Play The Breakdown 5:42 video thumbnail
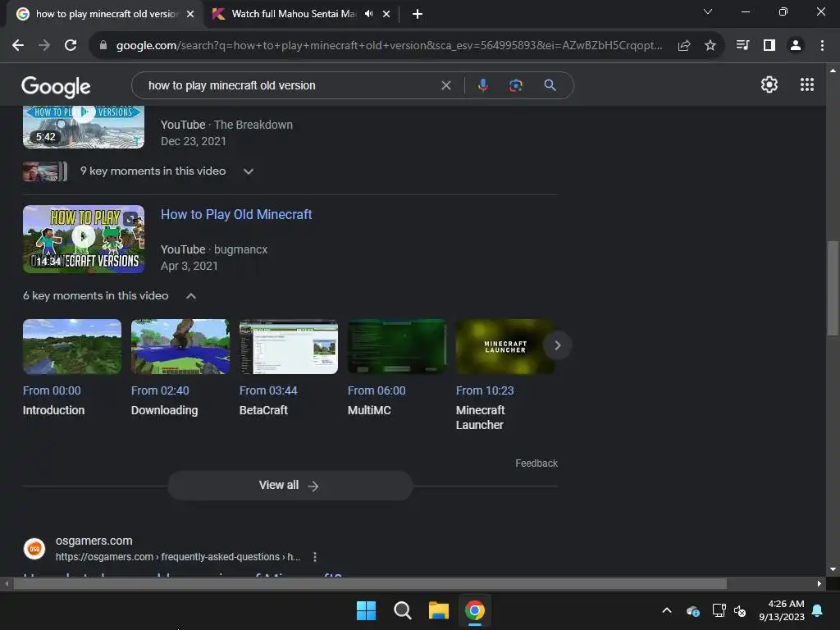The image size is (840, 630). (84, 127)
